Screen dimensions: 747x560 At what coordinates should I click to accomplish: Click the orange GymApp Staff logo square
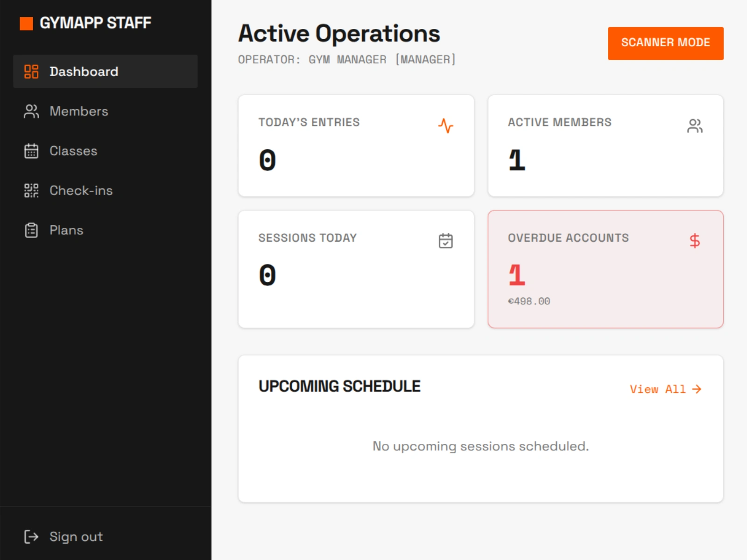26,23
